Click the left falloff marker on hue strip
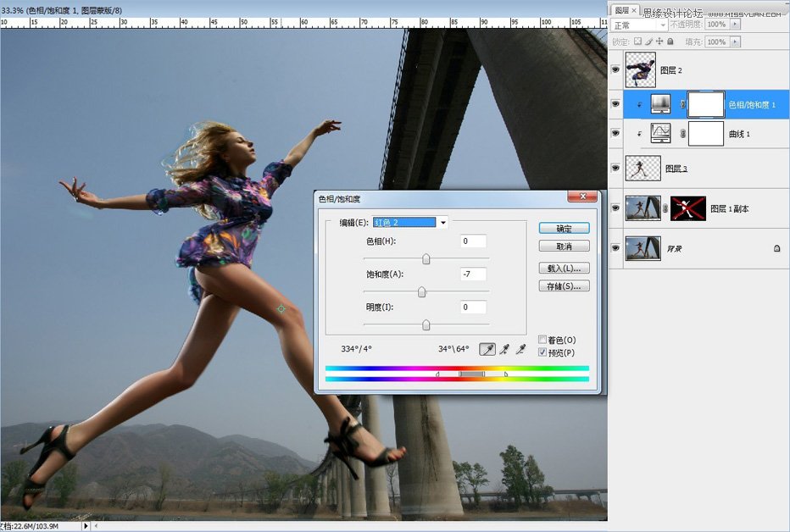The width and height of the screenshot is (790, 532). (x=437, y=374)
